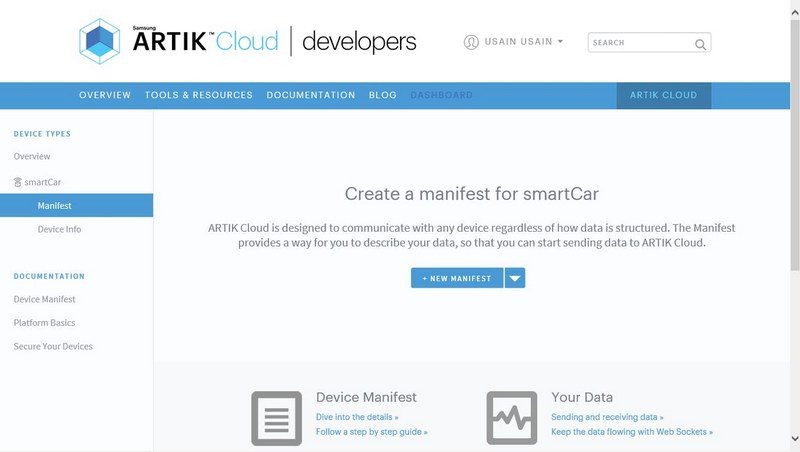Click the Your Data chart icon
The width and height of the screenshot is (800, 452).
(x=512, y=418)
